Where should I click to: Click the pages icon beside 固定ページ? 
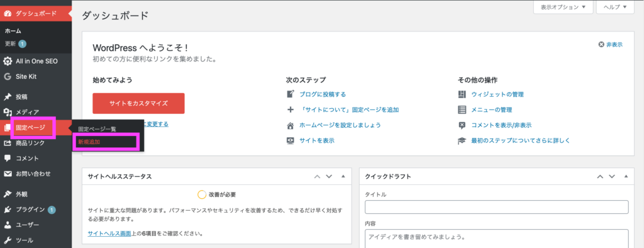[x=8, y=128]
